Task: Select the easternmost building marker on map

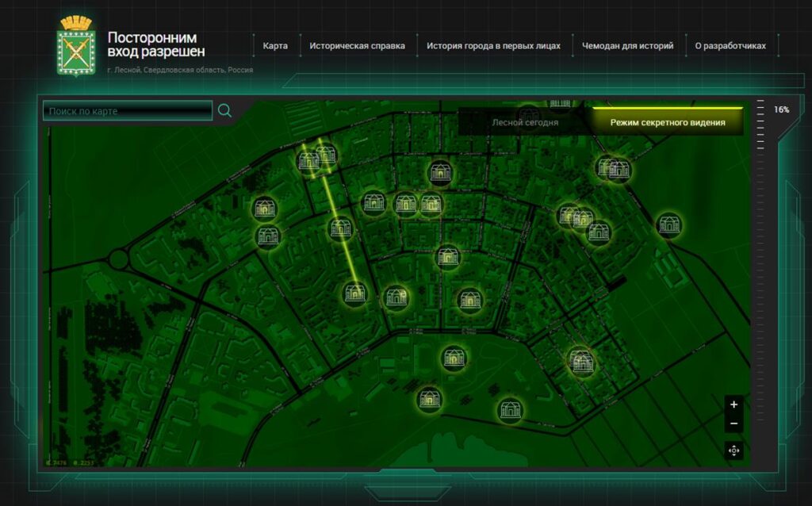Action: (669, 225)
